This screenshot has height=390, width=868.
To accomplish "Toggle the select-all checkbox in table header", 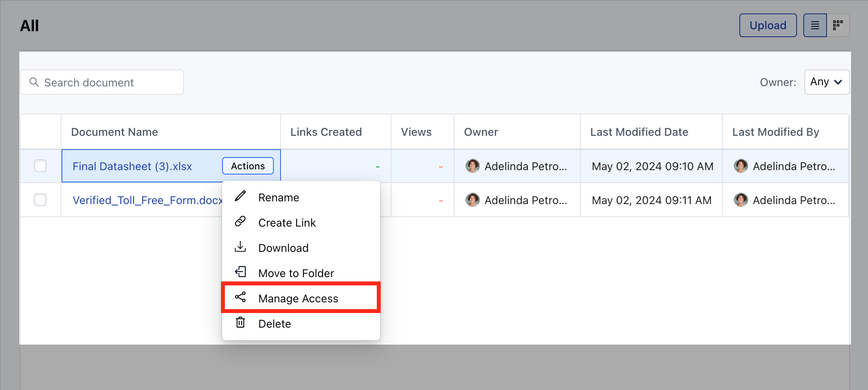I will [x=40, y=131].
